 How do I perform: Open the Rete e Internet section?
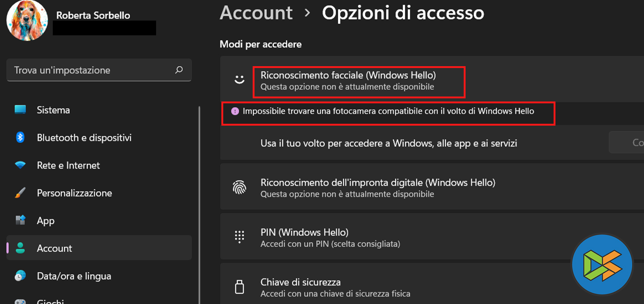coord(68,165)
